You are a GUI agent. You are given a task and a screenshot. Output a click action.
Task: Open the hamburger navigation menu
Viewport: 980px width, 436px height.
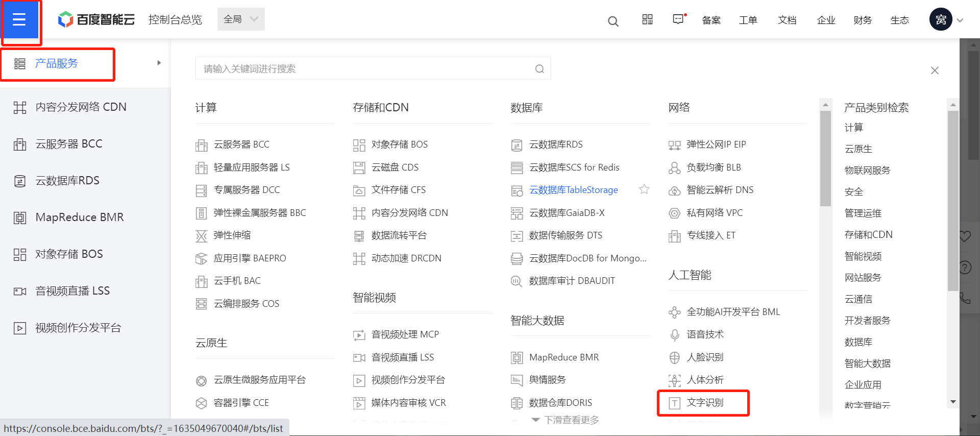coord(19,20)
